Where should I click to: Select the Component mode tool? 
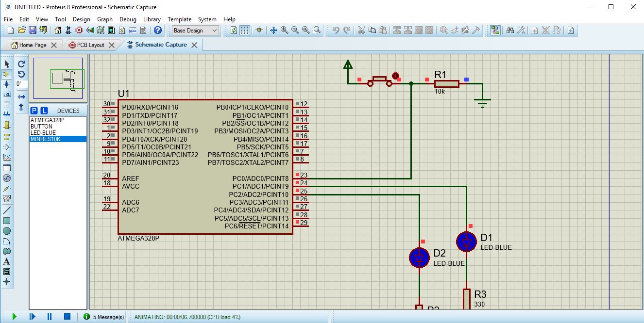coord(7,74)
